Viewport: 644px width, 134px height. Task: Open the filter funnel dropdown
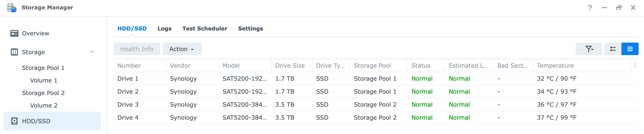588,49
